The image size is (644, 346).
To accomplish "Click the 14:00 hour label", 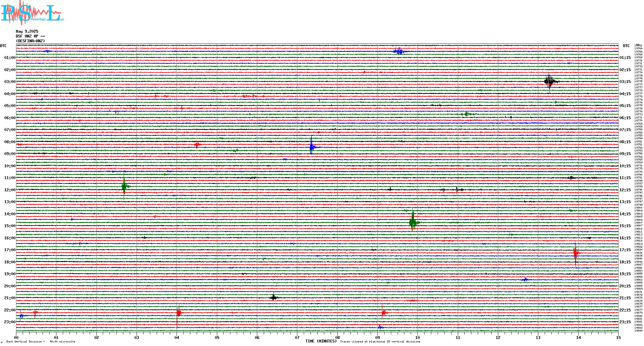I will pyautogui.click(x=10, y=214).
